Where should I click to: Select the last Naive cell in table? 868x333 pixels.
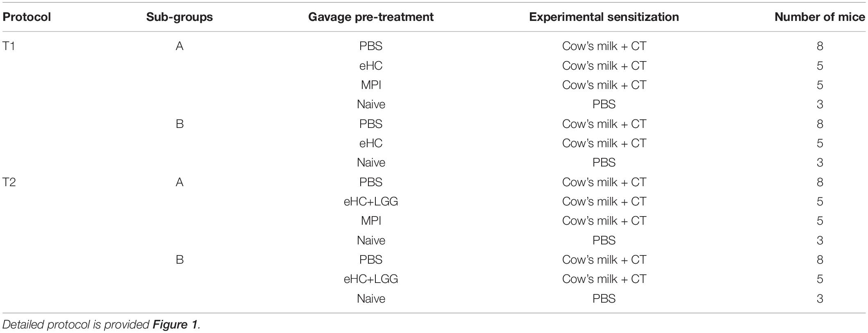pos(371,298)
